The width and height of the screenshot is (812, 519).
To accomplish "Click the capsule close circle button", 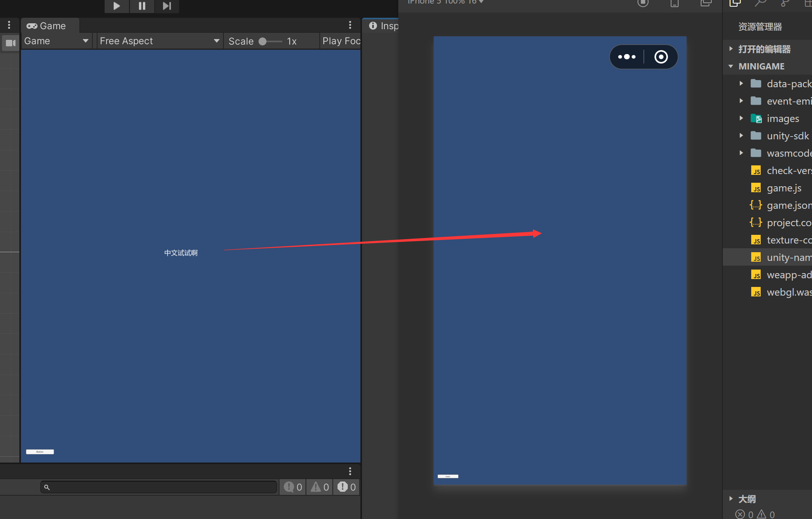I will click(x=661, y=57).
